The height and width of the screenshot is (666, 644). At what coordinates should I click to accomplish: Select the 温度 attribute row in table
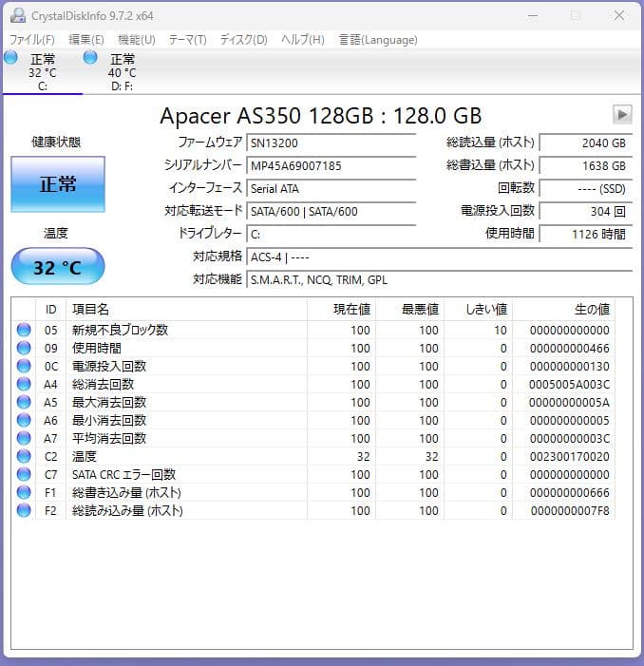pyautogui.click(x=313, y=456)
